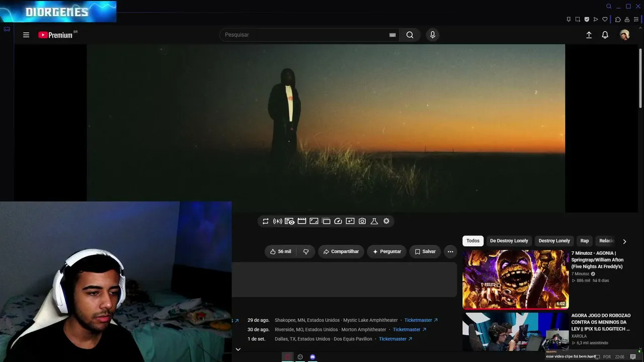
Task: Click the browser snapshot selection icon
Action: tap(578, 20)
